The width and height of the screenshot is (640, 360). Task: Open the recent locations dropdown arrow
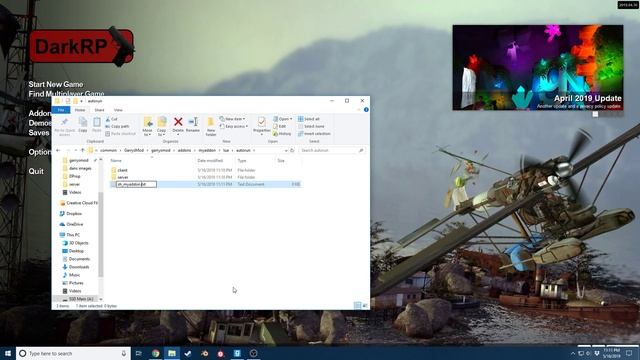[x=76, y=150]
